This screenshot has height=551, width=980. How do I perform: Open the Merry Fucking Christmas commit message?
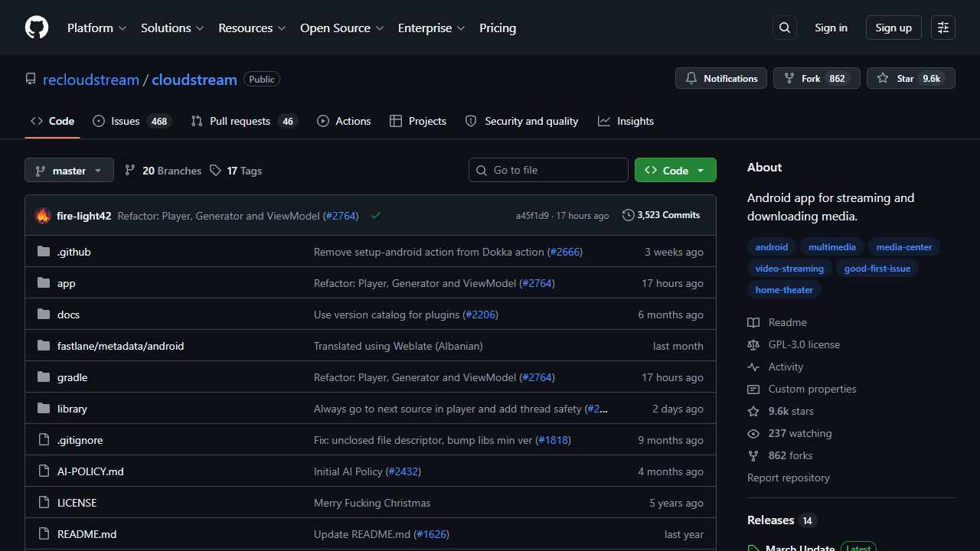click(x=372, y=503)
